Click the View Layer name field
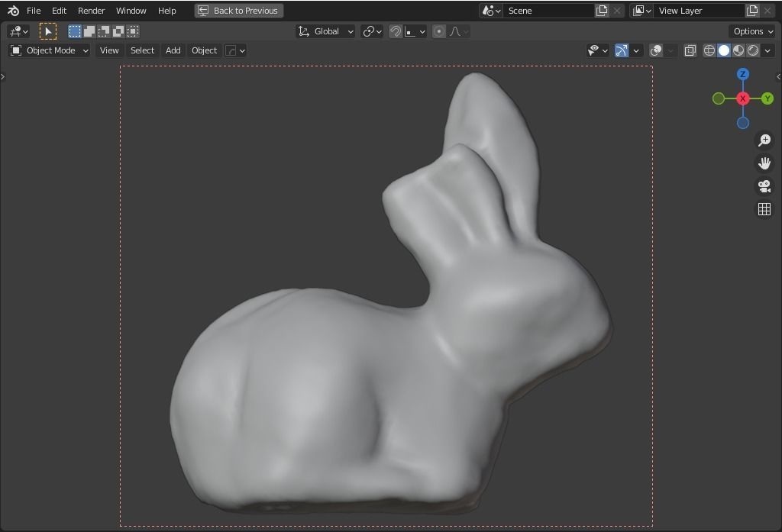The width and height of the screenshot is (782, 532). 699,11
